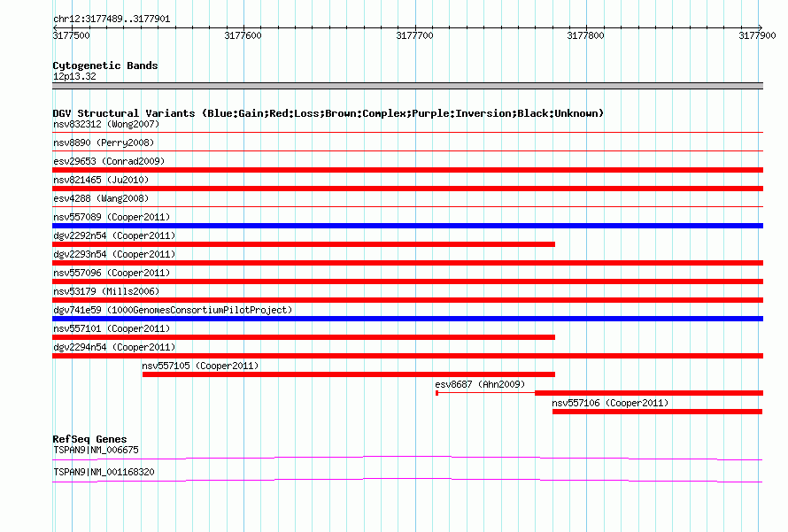The height and width of the screenshot is (532, 788).
Task: Click the 3177500 ruler position label
Action: [x=71, y=35]
